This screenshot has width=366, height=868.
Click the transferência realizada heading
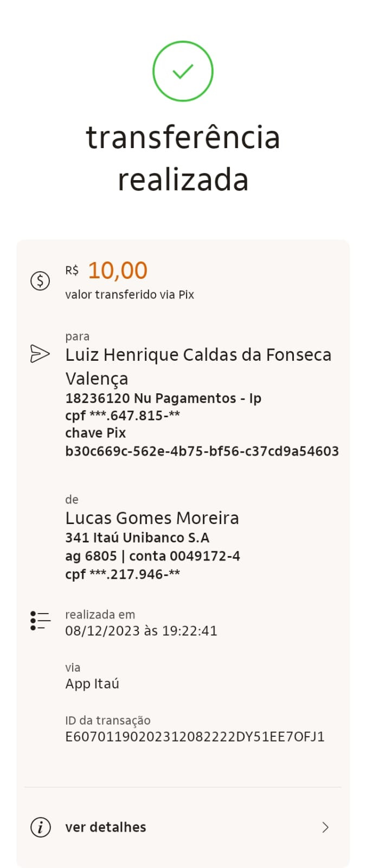tap(183, 158)
